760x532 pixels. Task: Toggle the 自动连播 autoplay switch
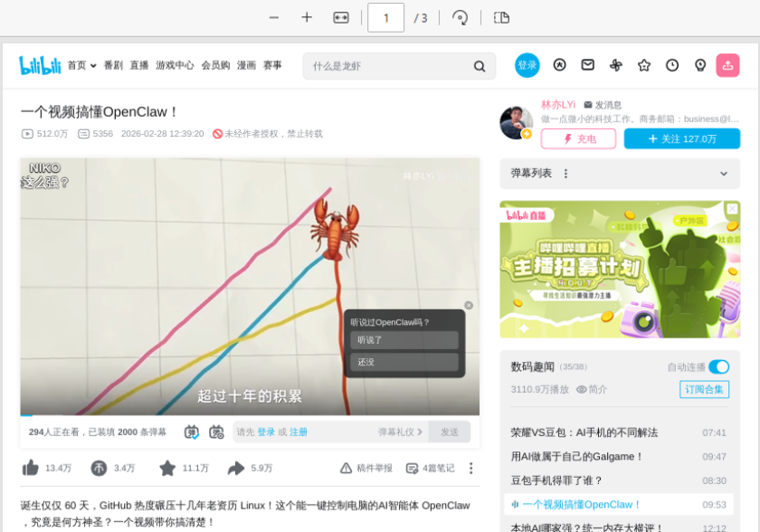coord(718,366)
